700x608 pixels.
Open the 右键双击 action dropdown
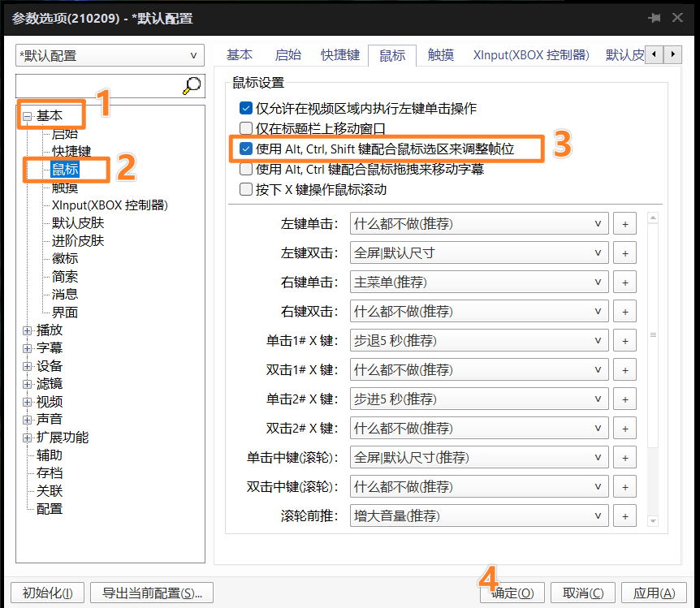479,312
